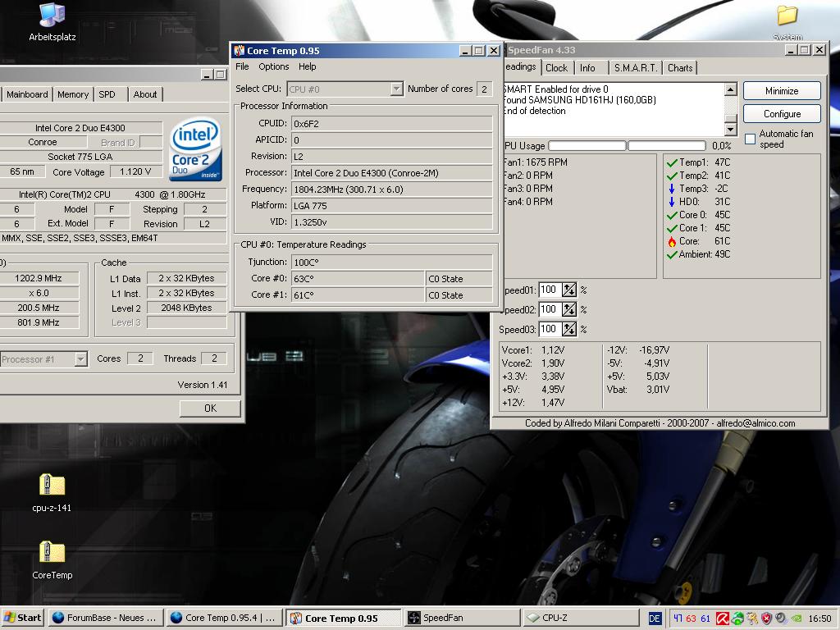840x630 pixels.
Task: Click the keys tray icon
Action: 753,619
